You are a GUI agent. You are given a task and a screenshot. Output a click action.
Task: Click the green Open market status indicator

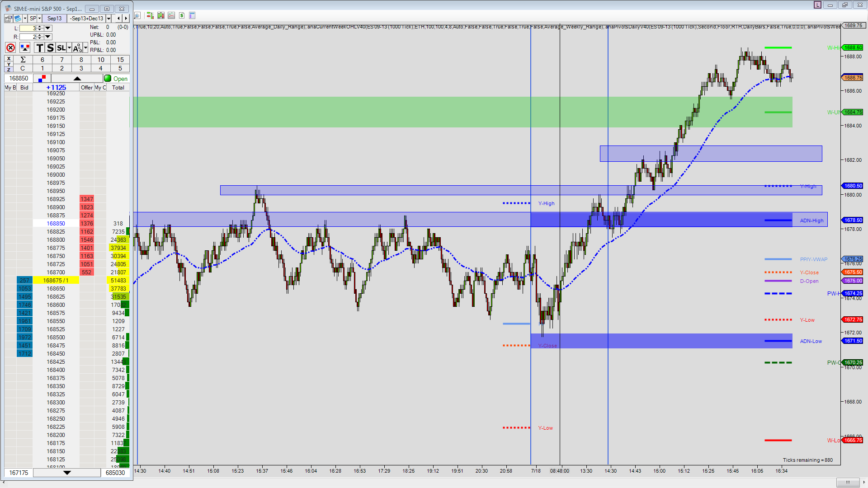116,79
